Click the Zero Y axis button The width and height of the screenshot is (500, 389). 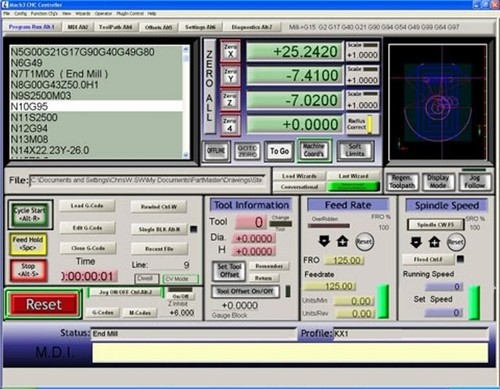[230, 76]
